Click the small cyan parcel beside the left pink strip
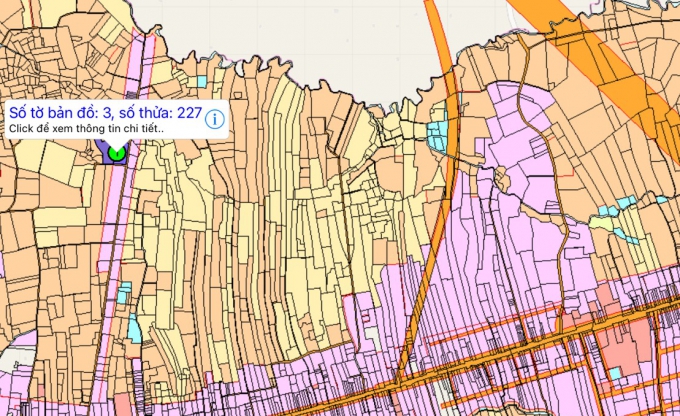 pos(124,294)
